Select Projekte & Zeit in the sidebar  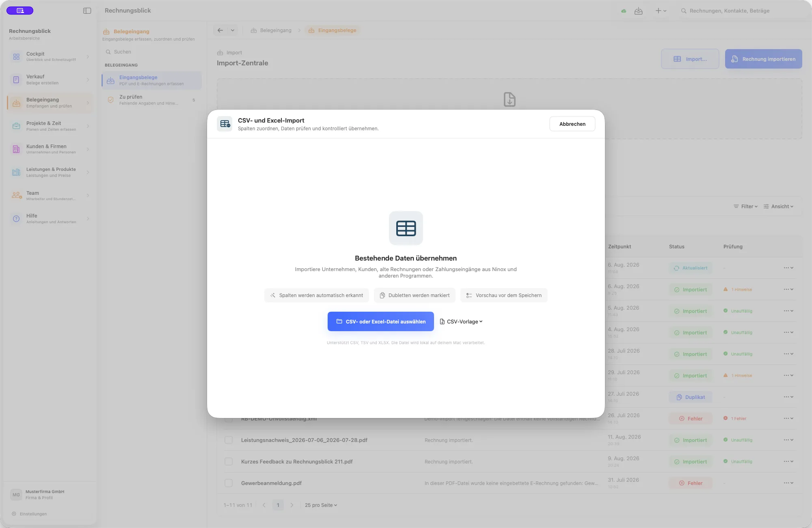pos(50,126)
